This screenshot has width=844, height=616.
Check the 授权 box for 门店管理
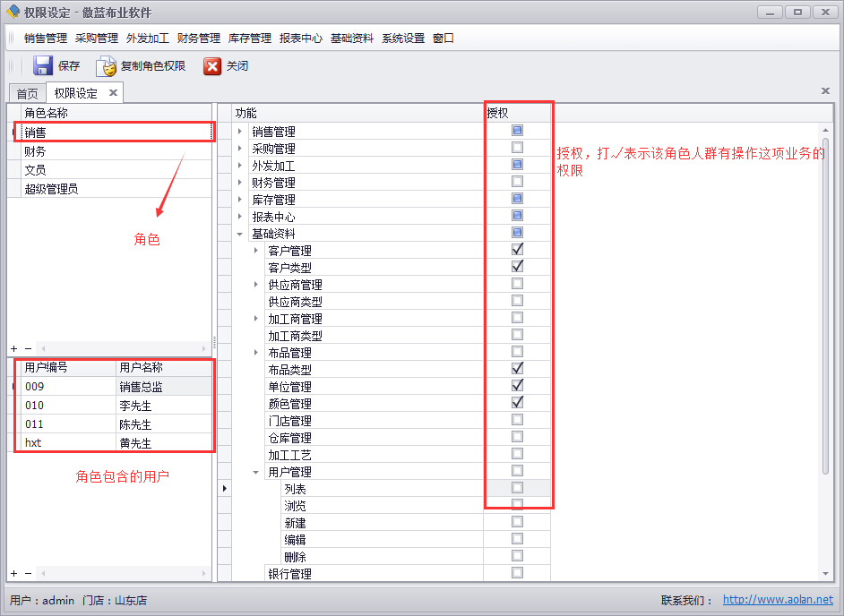(x=517, y=420)
